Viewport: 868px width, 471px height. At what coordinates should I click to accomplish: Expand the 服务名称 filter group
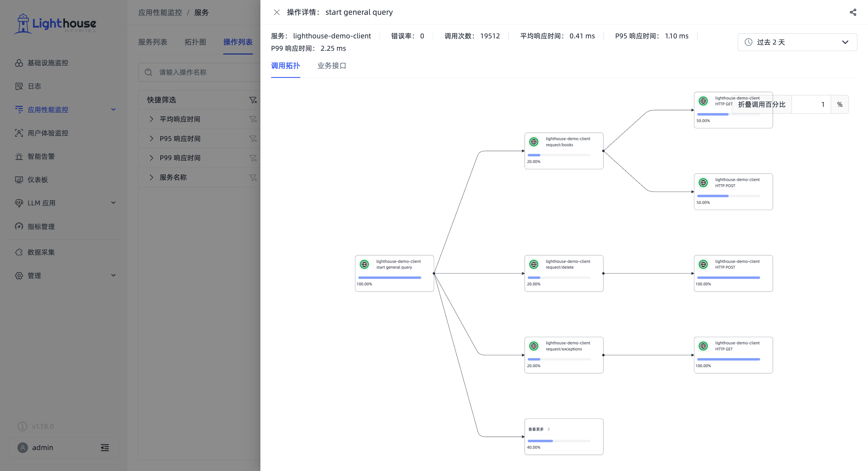tap(151, 178)
